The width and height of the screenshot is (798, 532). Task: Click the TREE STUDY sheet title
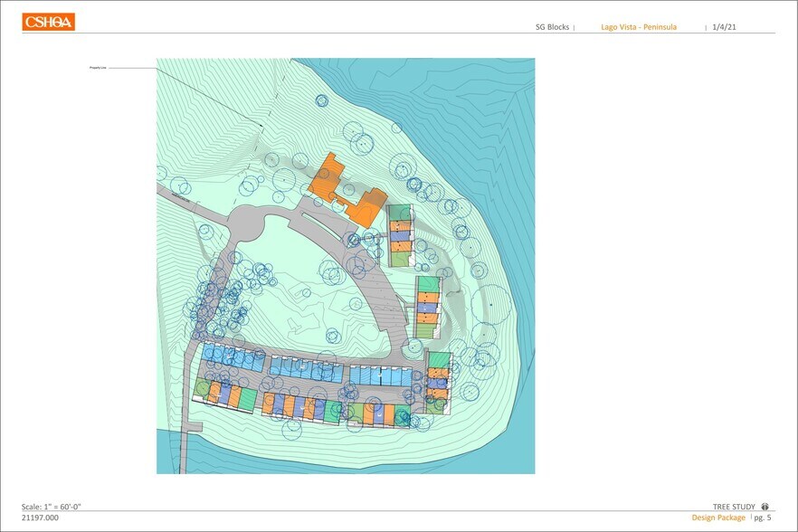734,507
